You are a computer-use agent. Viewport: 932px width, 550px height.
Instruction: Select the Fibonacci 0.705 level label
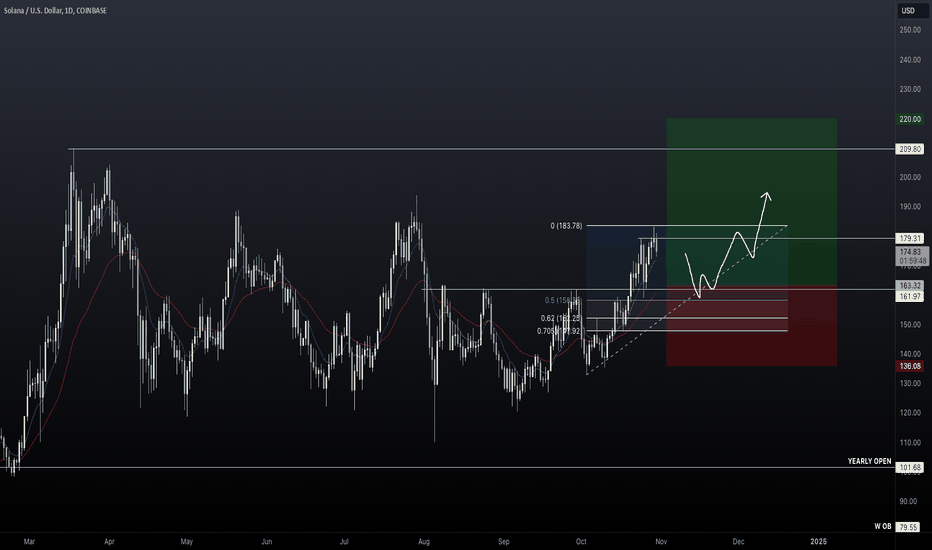[x=559, y=331]
